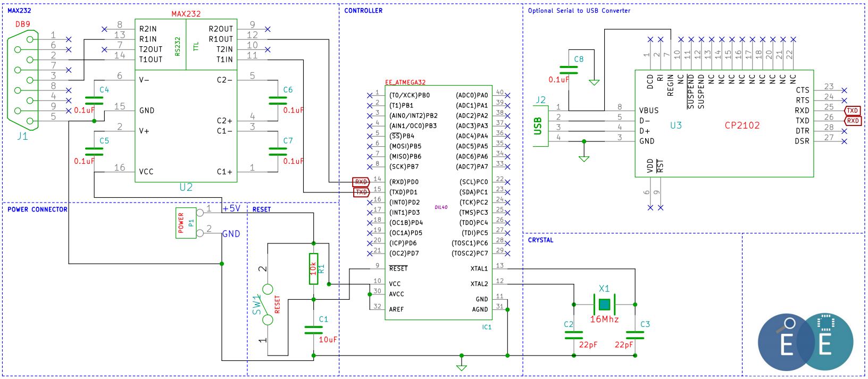
Task: Click the VBUS pin label on CP2102
Action: coord(649,111)
